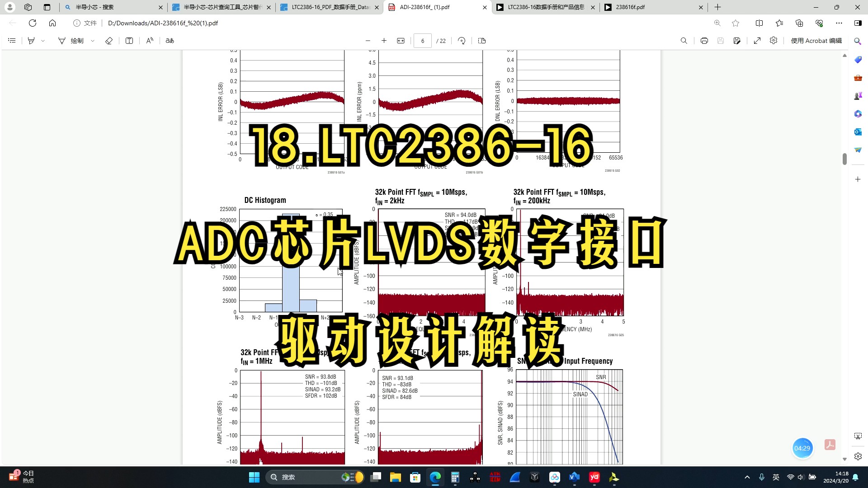Viewport: 868px width, 488px height.
Task: Print the PDF document
Action: pyautogui.click(x=704, y=41)
